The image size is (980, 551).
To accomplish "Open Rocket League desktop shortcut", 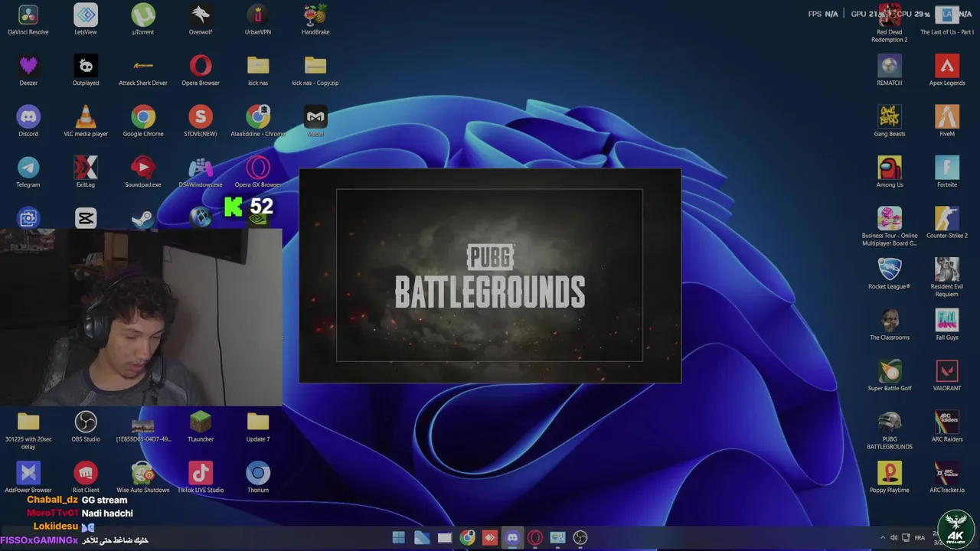I will [890, 274].
